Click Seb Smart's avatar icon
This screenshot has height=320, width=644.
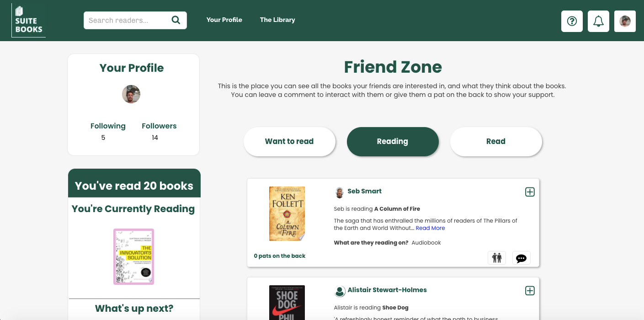tap(340, 192)
